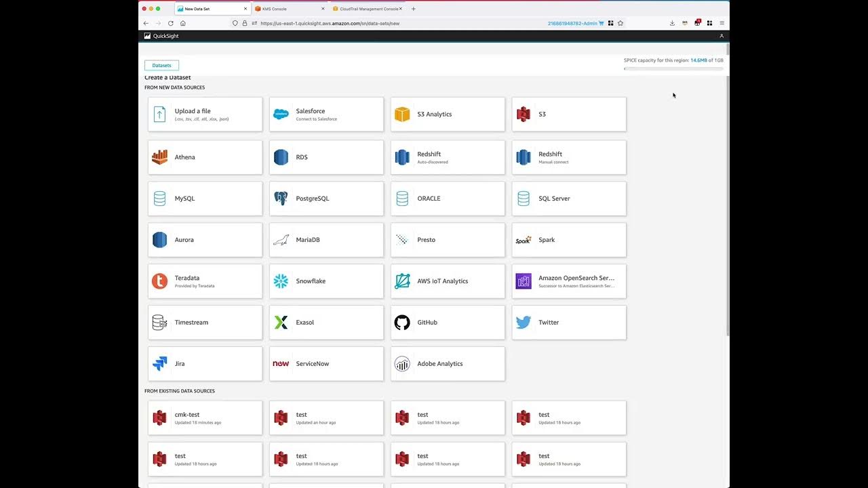Screen dimensions: 868x488
Task: Click the Datasets button
Action: (x=161, y=66)
